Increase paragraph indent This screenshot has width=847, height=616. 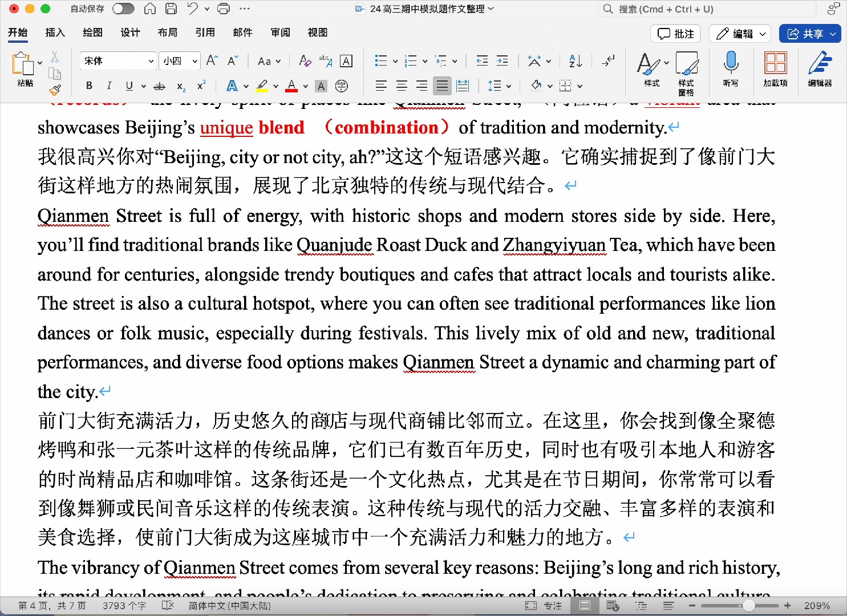click(502, 60)
